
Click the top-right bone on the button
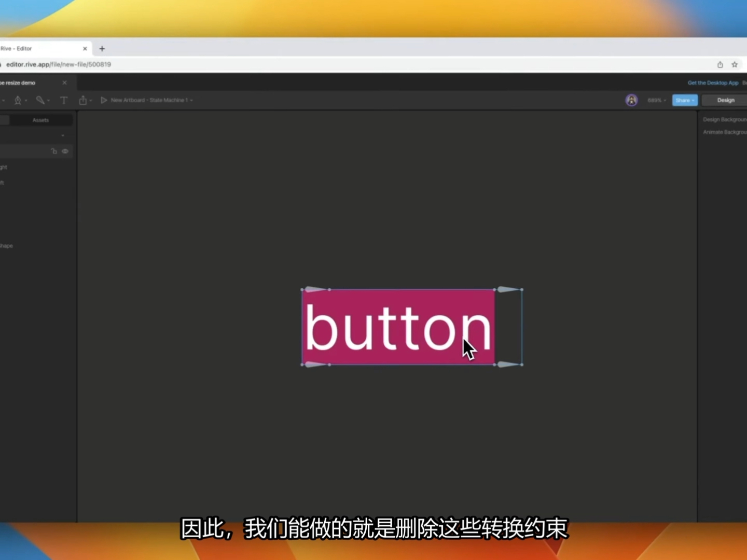[508, 289]
